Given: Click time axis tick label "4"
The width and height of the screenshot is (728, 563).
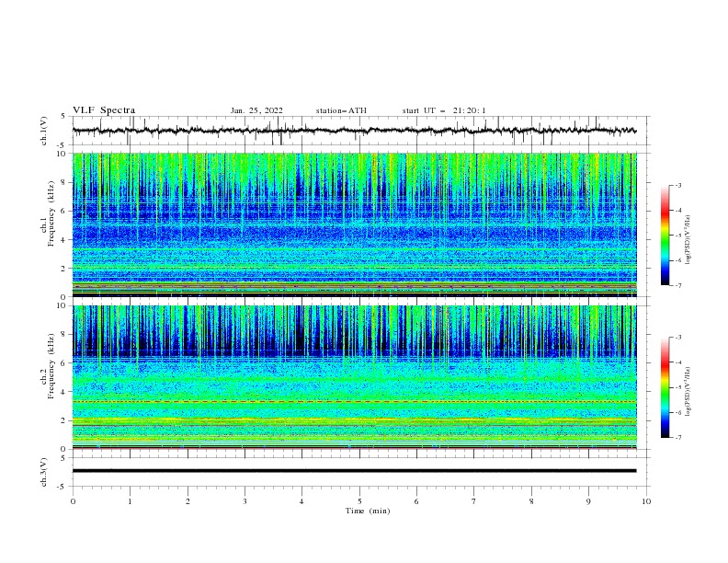Looking at the screenshot, I should [301, 501].
